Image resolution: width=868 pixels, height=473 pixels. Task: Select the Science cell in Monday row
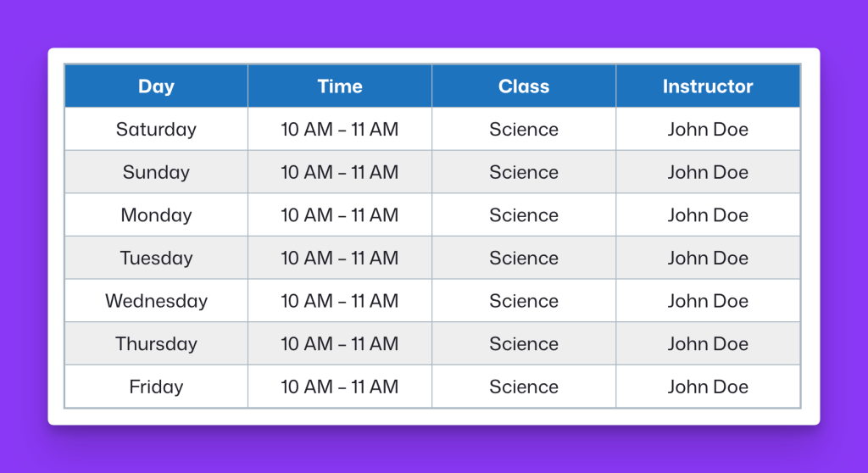(524, 214)
